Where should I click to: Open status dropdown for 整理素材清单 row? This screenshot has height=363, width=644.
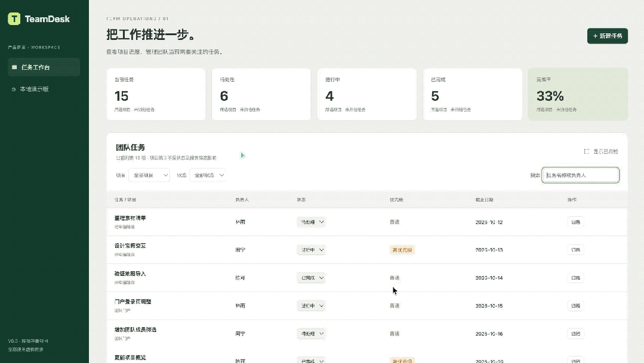tap(312, 222)
